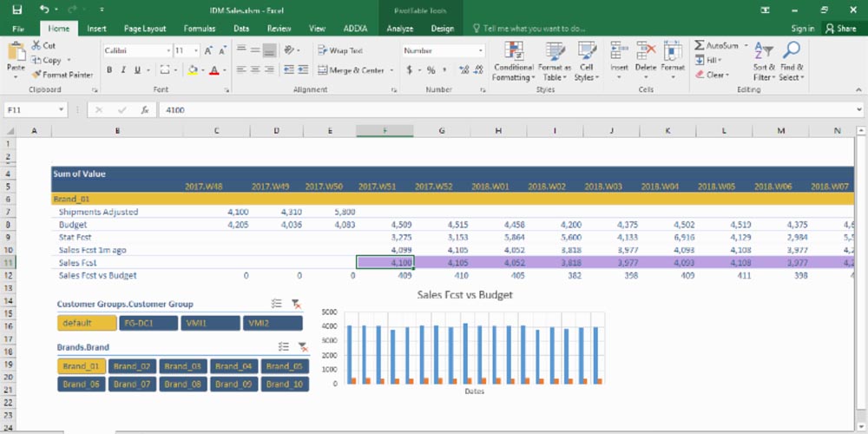
Task: Open the Fill Color yellow swatch
Action: point(193,70)
